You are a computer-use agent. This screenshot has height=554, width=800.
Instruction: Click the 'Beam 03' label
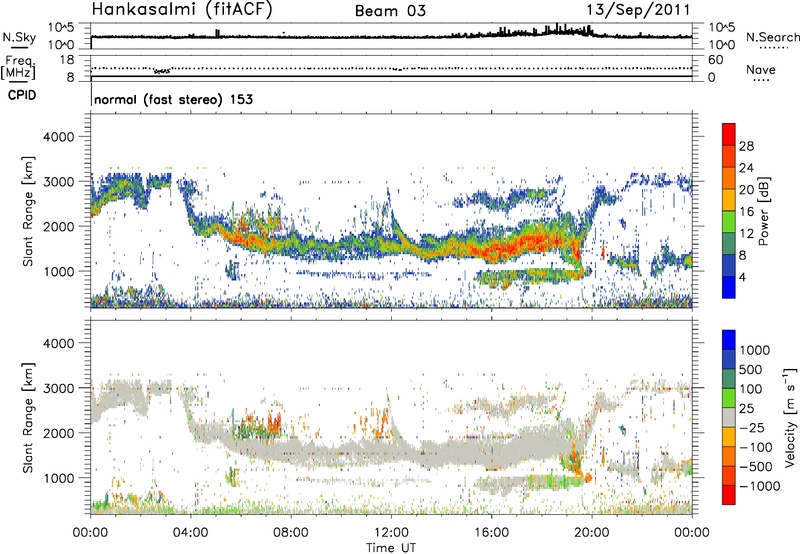390,11
